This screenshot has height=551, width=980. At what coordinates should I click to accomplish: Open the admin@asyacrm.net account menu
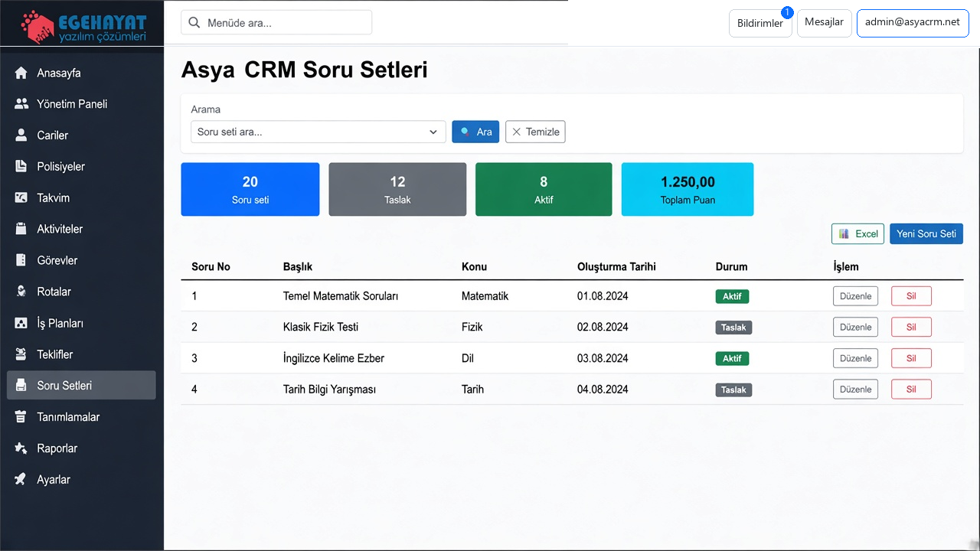pos(913,23)
